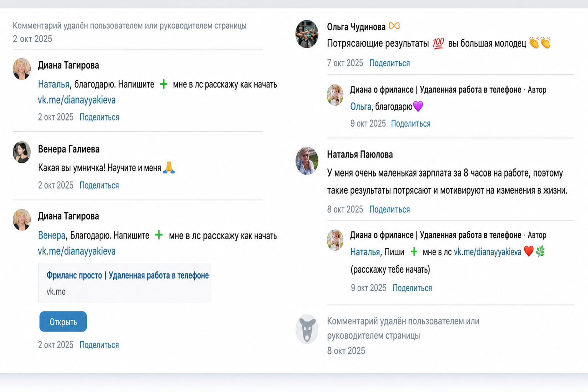
Task: Click the Венера Галиева name heading
Action: coord(69,149)
